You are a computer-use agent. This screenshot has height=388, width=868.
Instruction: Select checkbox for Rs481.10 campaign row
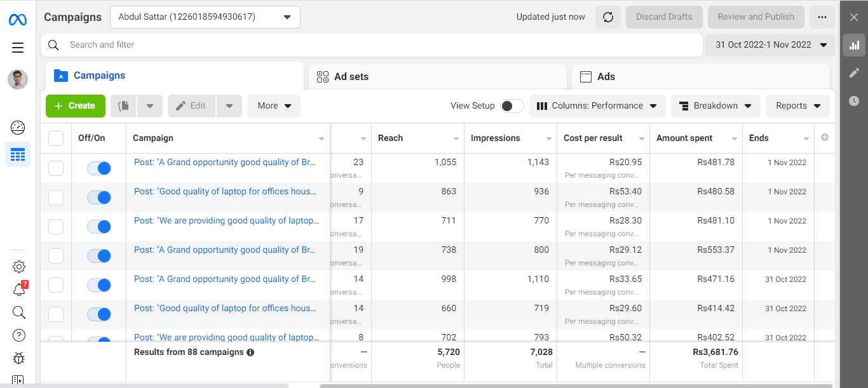coord(56,227)
